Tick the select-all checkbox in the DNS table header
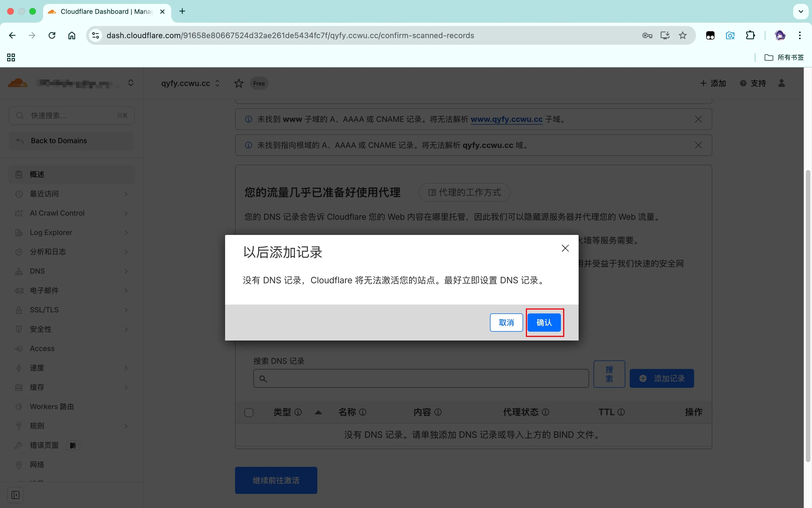 pos(249,412)
